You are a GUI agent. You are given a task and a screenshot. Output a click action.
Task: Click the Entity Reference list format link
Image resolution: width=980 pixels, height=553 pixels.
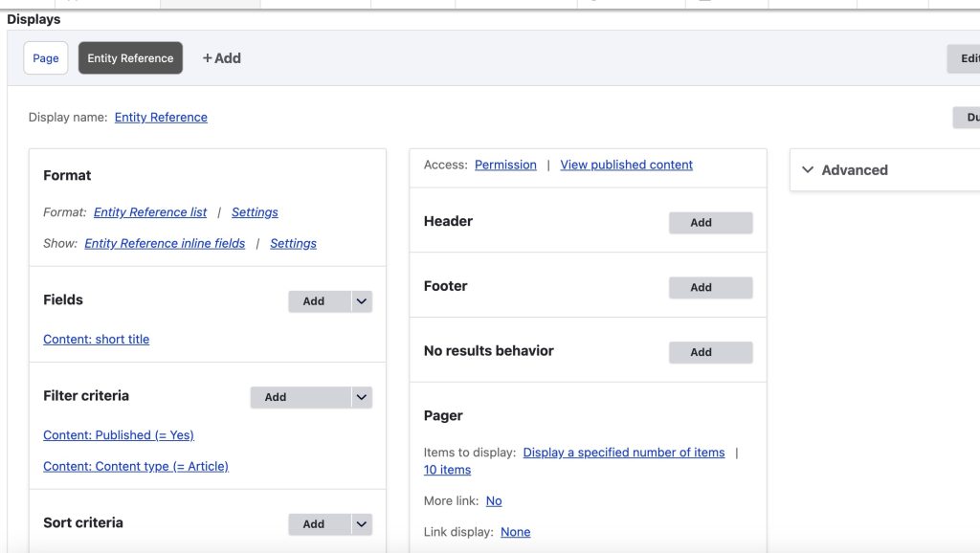[x=150, y=212]
